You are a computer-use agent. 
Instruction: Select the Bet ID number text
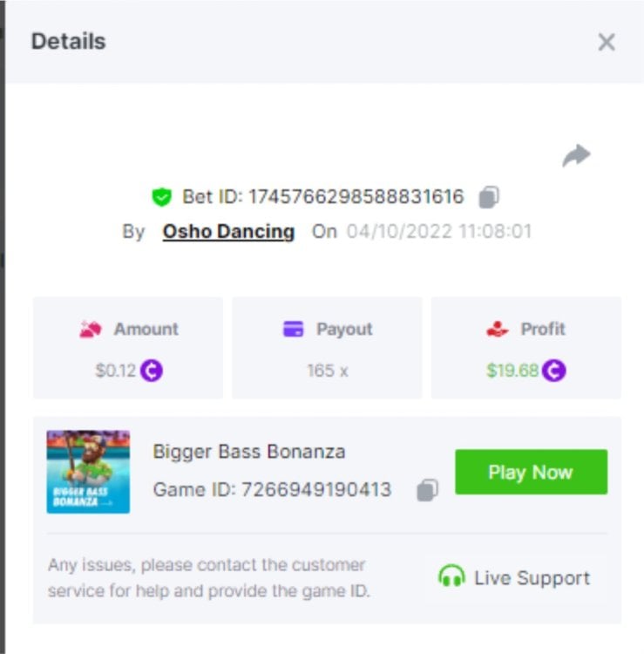[356, 197]
